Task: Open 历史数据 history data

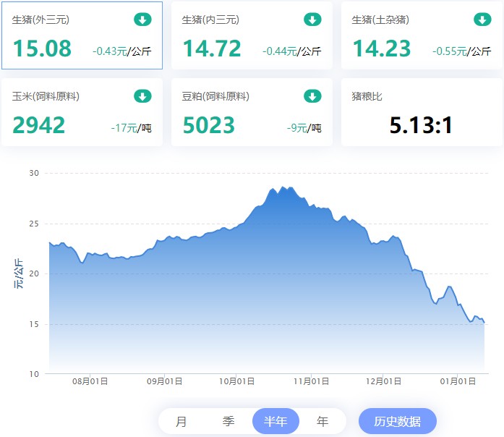Action: [x=397, y=421]
